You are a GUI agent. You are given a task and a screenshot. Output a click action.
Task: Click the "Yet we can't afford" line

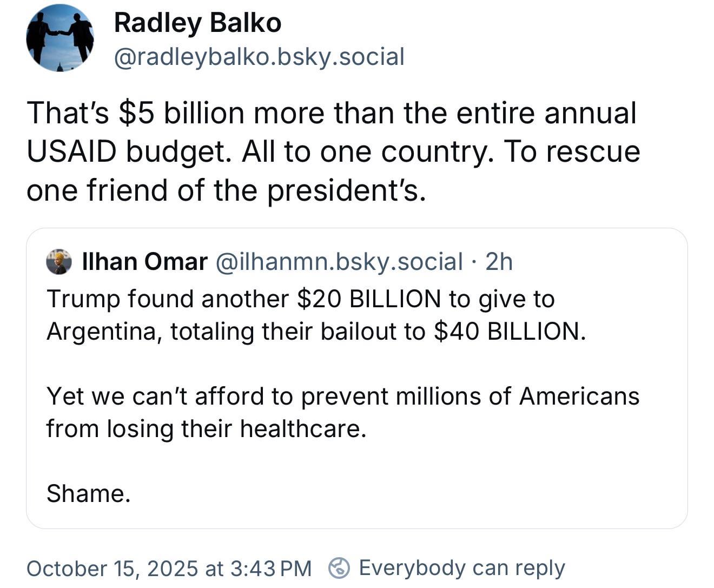(x=342, y=396)
